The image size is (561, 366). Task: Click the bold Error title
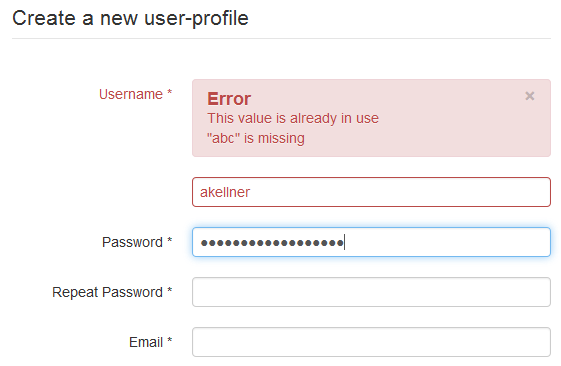coord(229,99)
